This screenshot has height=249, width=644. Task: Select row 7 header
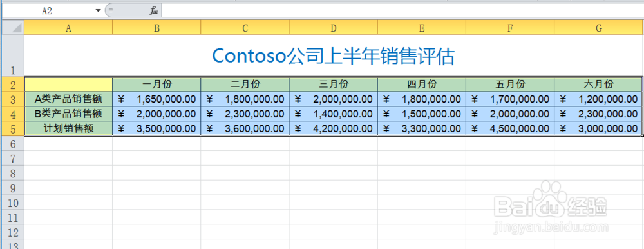[x=13, y=159]
